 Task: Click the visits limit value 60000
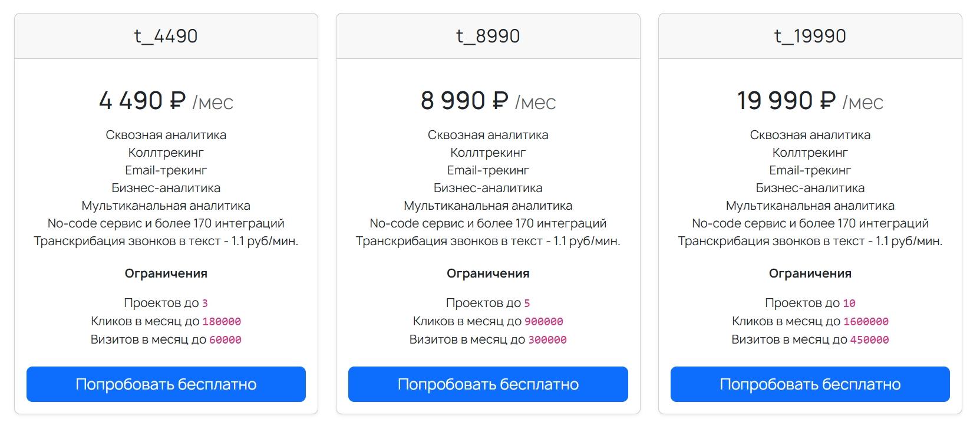[x=225, y=340]
